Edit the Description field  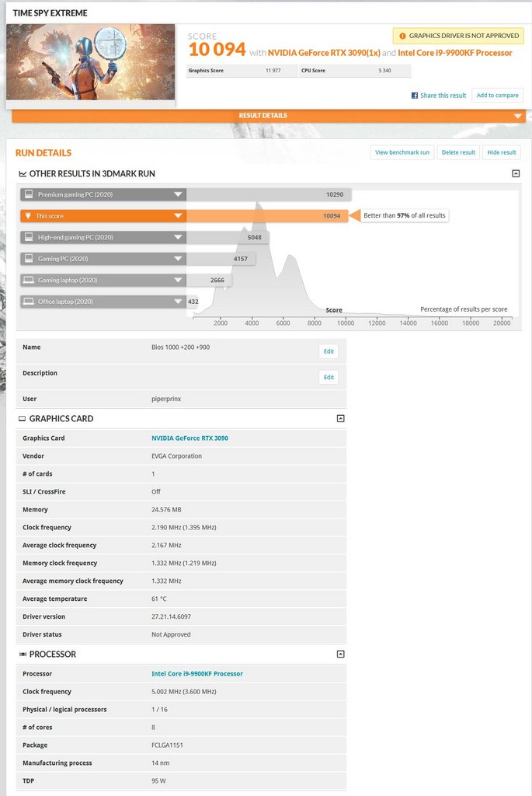(x=329, y=377)
